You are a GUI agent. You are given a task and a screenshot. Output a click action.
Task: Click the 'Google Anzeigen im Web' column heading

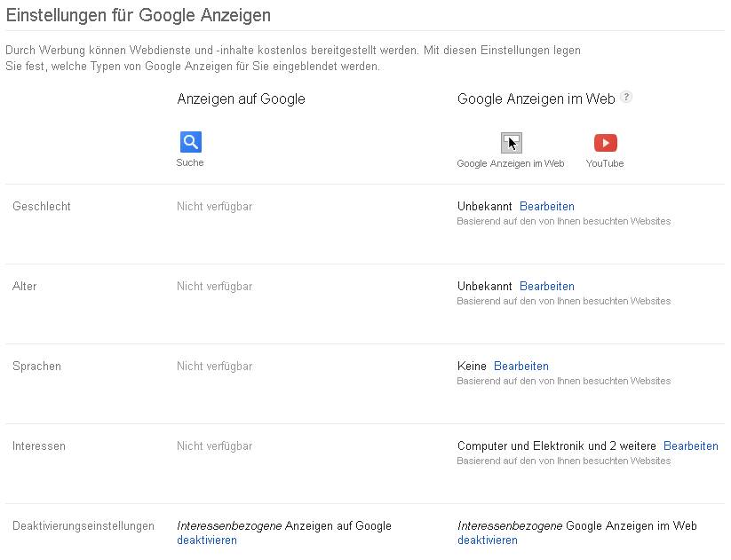(536, 99)
